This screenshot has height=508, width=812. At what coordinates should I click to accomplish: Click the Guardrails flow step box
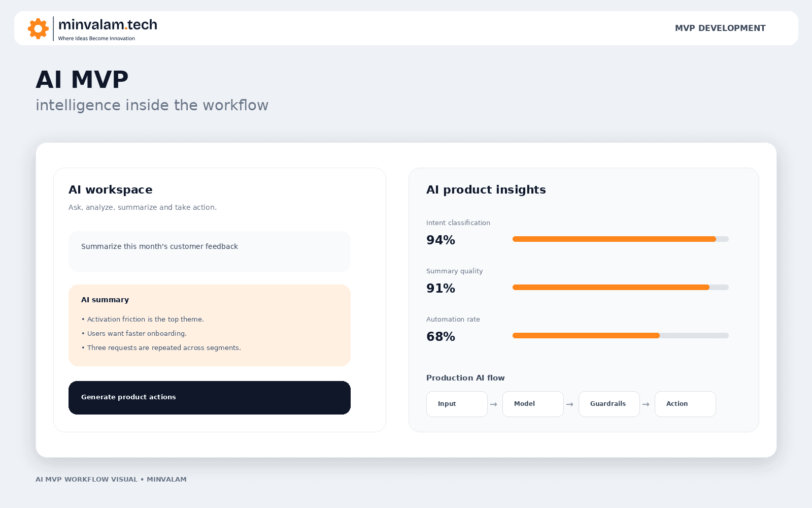point(609,404)
